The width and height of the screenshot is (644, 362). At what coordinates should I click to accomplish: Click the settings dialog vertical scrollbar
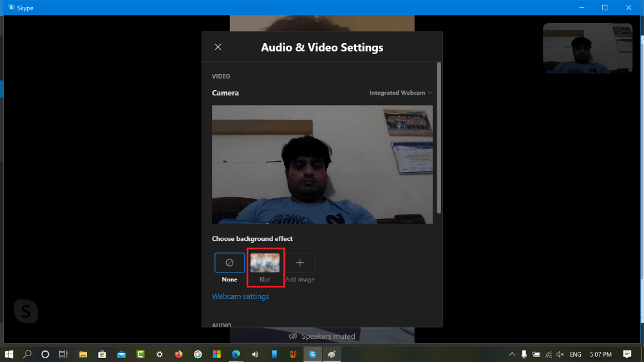(x=439, y=138)
